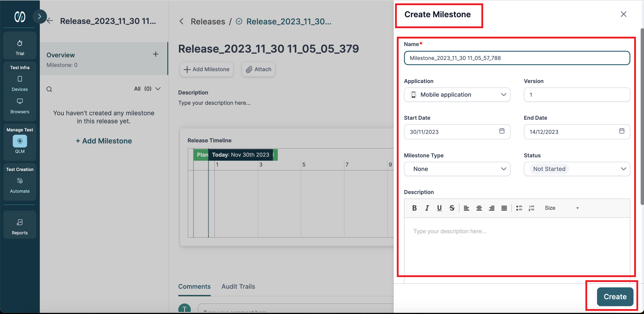Viewport: 644px width, 314px height.
Task: Toggle underline formatting in description editor
Action: tap(439, 208)
